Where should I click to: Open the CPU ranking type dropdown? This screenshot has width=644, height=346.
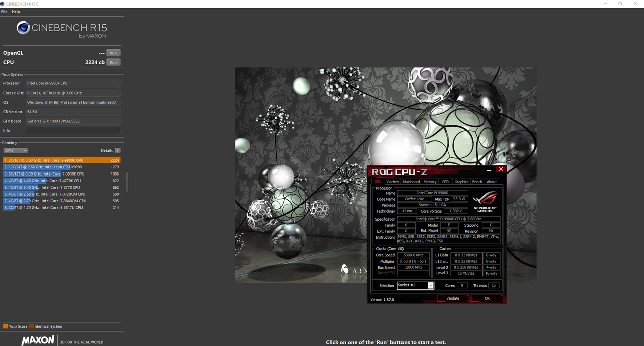tap(16, 151)
